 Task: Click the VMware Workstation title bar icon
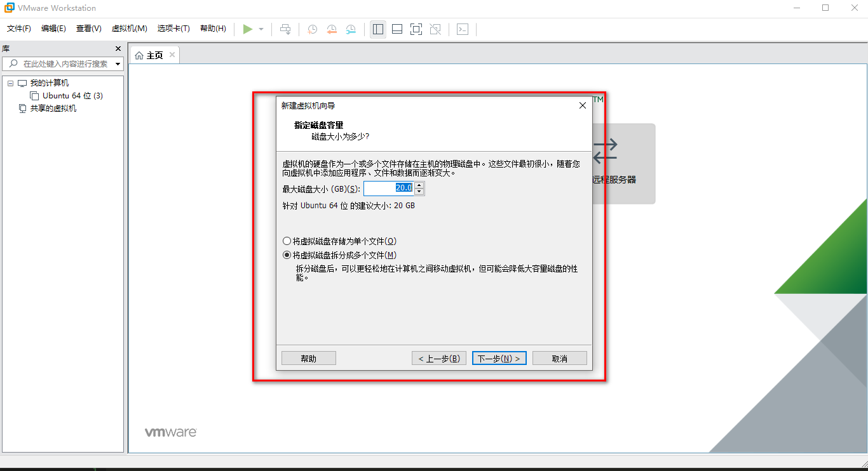10,8
